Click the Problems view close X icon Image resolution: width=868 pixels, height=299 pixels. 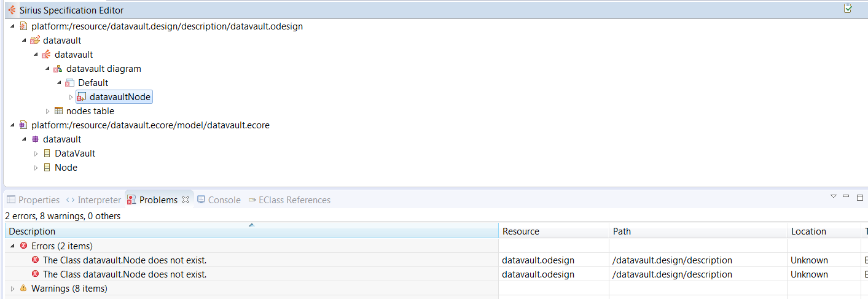click(x=186, y=200)
